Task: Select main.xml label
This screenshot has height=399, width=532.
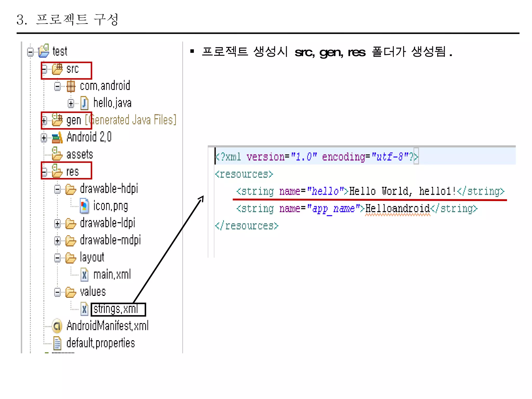Action: [112, 274]
